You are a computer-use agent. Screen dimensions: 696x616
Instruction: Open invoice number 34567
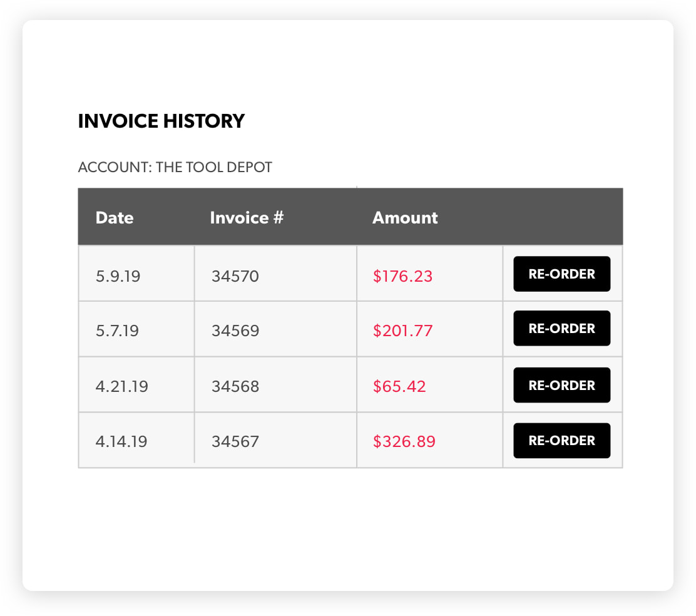(x=235, y=441)
